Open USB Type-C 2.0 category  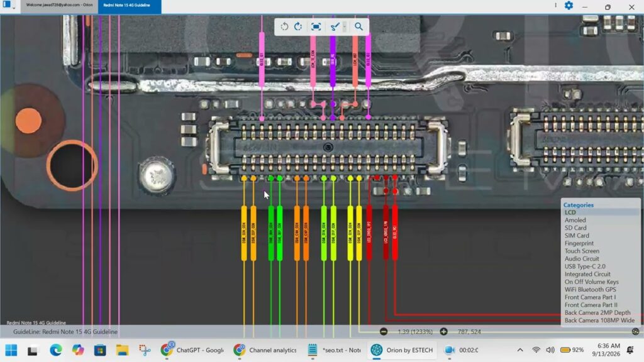(x=585, y=266)
